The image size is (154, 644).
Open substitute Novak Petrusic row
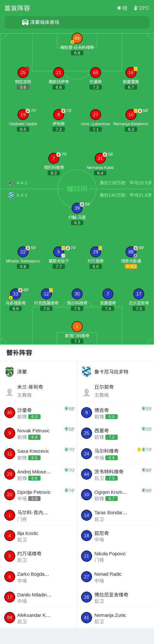(x=39, y=433)
